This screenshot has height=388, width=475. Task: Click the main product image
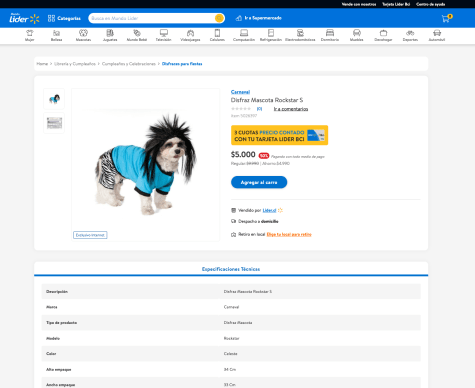point(146,165)
